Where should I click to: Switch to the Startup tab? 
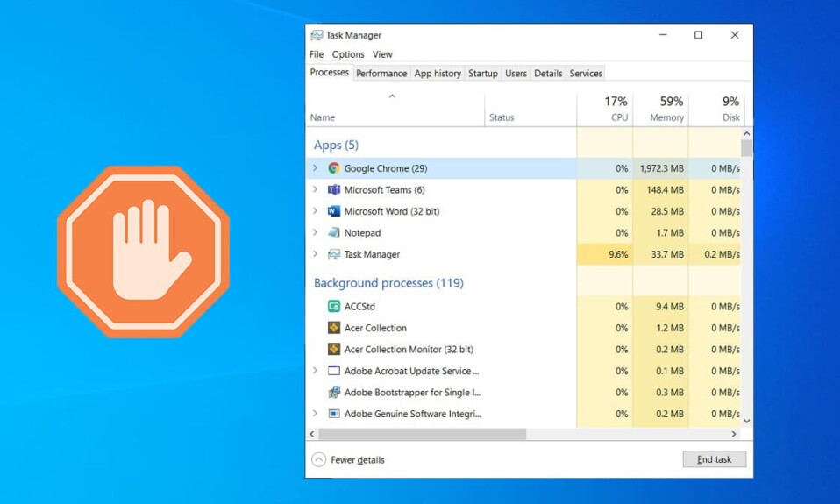482,74
